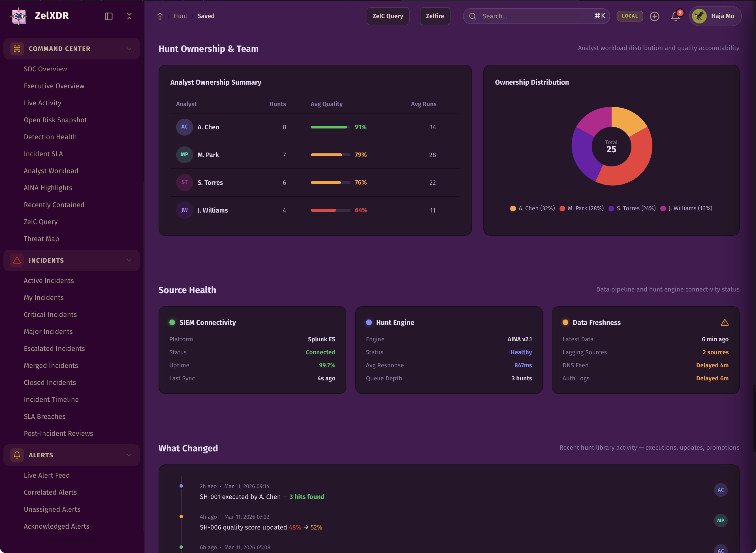Collapse the Alerts section chevron
This screenshot has width=756, height=553.
click(129, 455)
